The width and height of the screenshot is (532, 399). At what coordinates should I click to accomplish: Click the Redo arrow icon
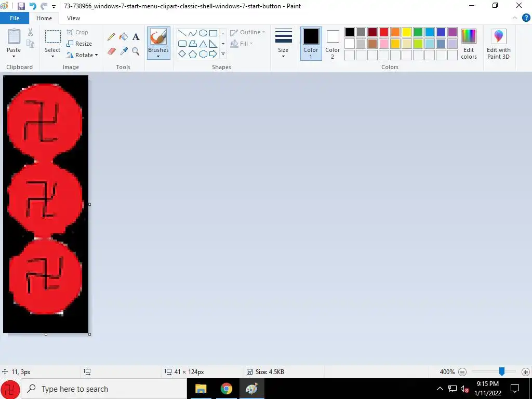pos(44,6)
